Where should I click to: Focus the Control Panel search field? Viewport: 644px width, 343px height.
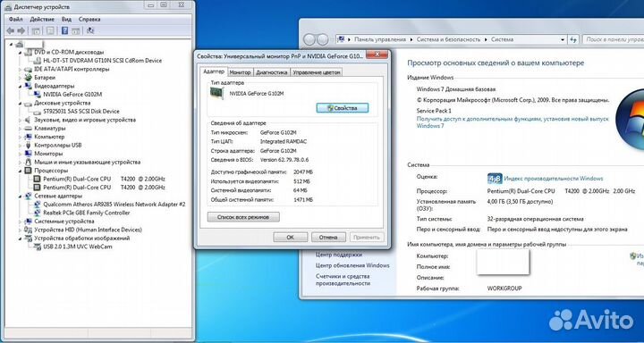(613, 40)
